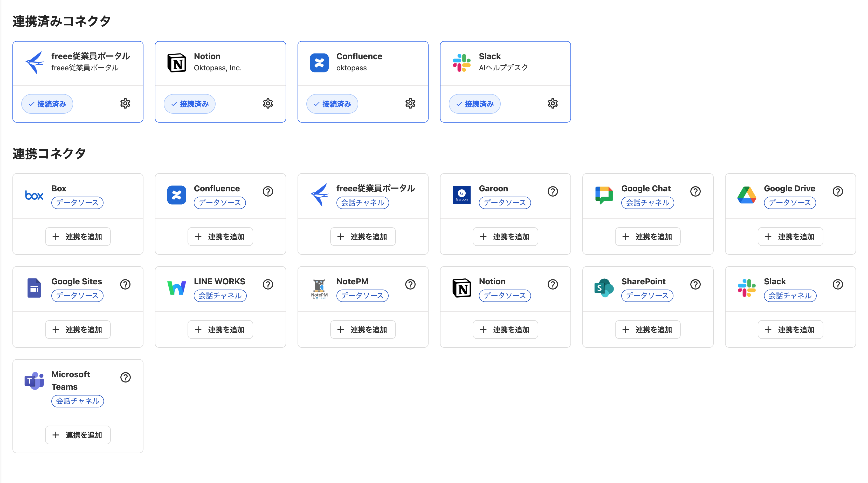868x483 pixels.
Task: Open help icon on Garoon card
Action: click(x=553, y=192)
